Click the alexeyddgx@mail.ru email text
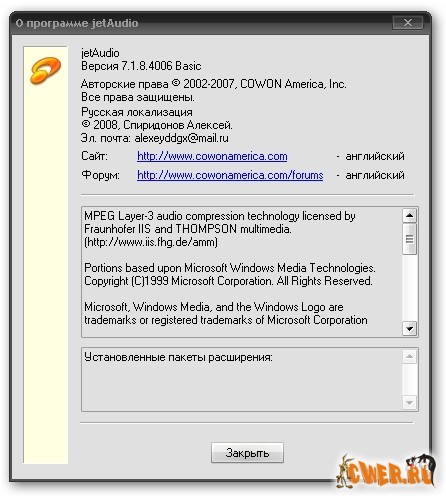The image size is (446, 496). tap(182, 138)
